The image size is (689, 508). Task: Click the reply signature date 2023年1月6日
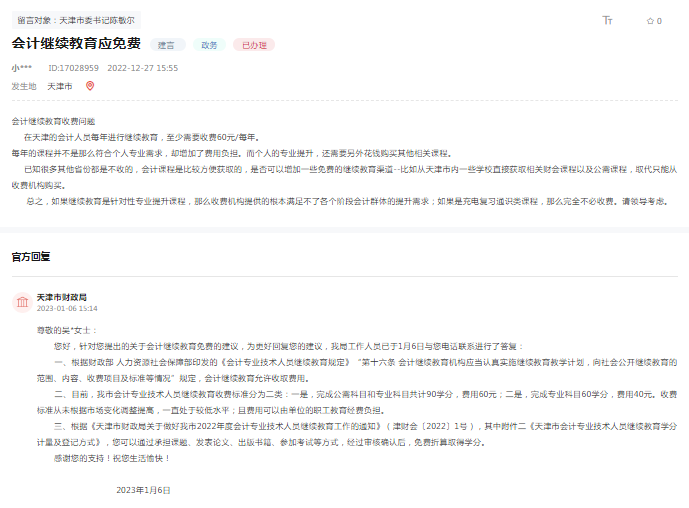143,490
